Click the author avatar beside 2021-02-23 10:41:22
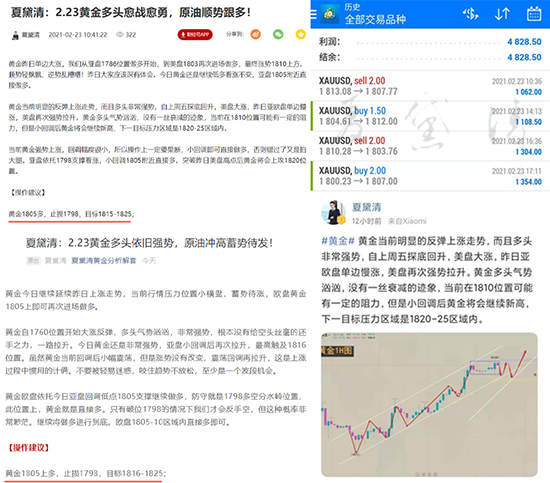The image size is (550, 483). (15, 35)
